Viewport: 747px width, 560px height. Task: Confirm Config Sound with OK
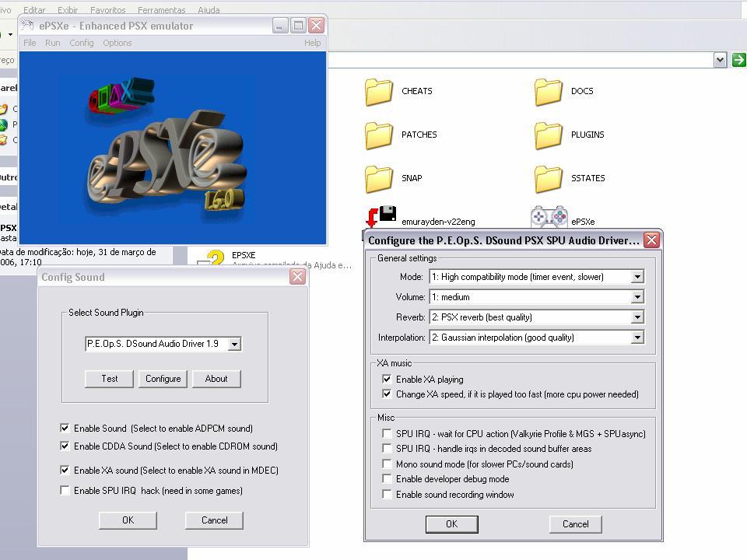(128, 520)
